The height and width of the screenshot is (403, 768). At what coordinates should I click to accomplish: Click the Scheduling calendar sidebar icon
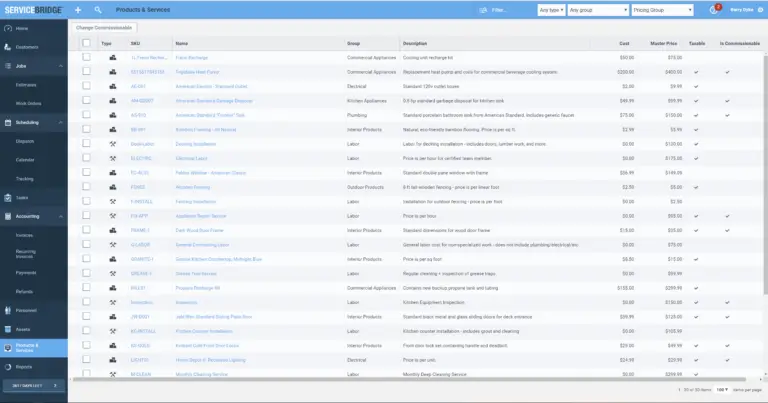(8, 122)
